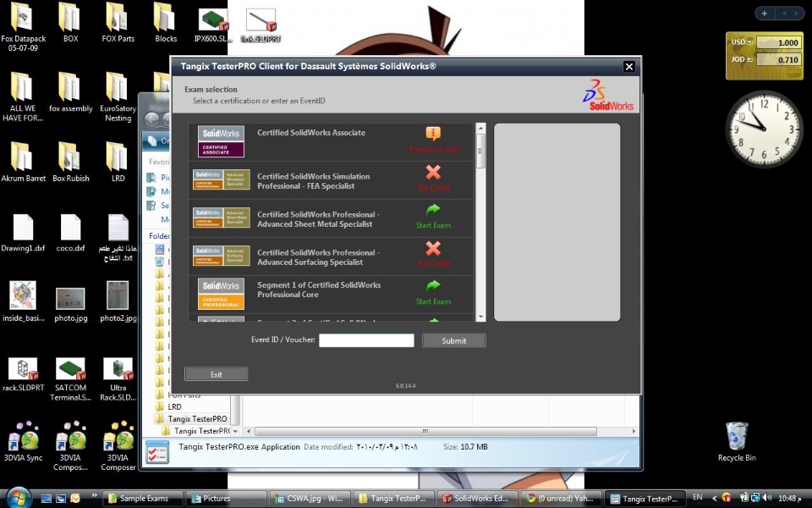Click the Submit button
Viewport: 812px width, 508px height.
[x=453, y=340]
